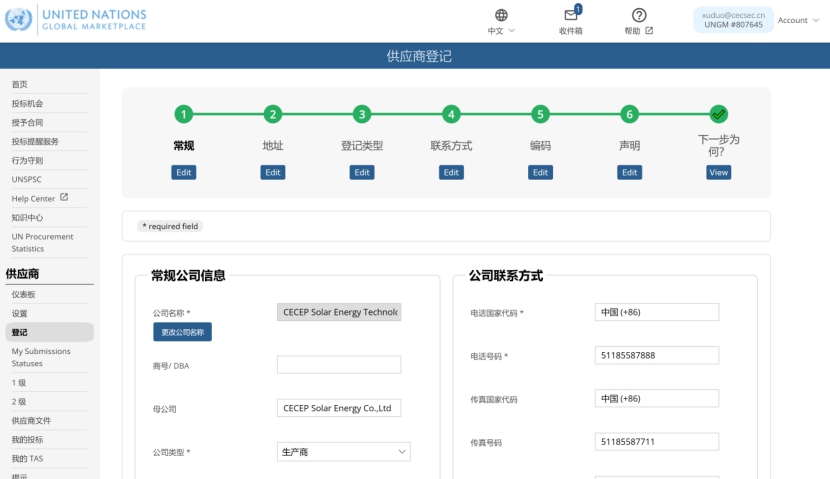This screenshot has height=479, width=830.
Task: Open the globe language selector icon
Action: (501, 15)
